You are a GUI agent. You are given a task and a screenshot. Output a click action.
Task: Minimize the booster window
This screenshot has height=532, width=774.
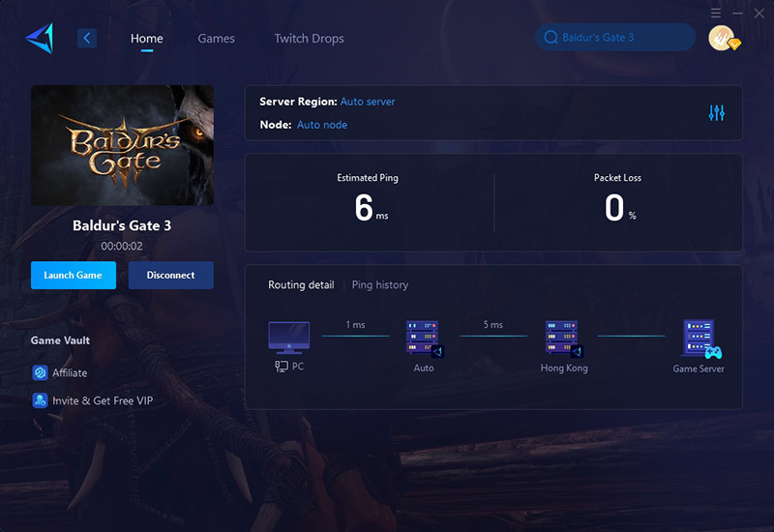[x=737, y=14]
